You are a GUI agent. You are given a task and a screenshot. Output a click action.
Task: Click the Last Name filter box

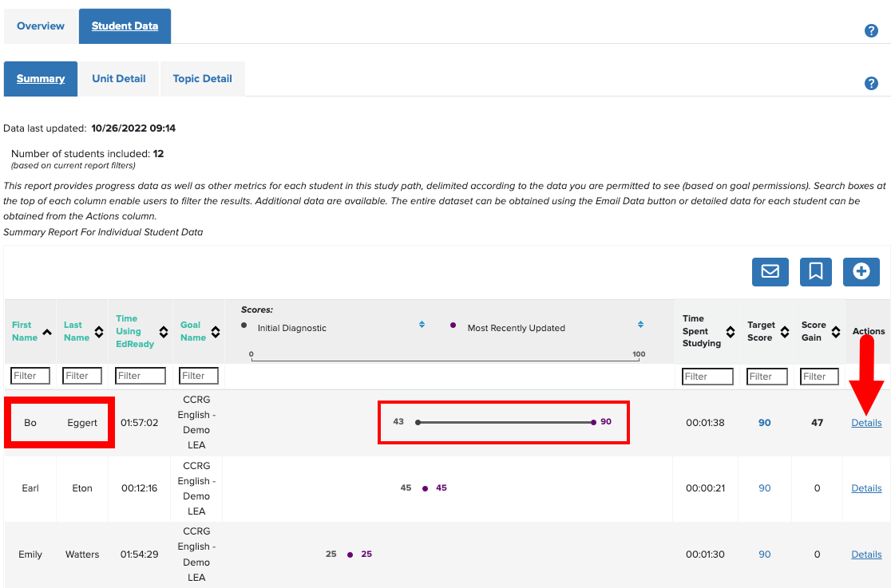(x=82, y=376)
